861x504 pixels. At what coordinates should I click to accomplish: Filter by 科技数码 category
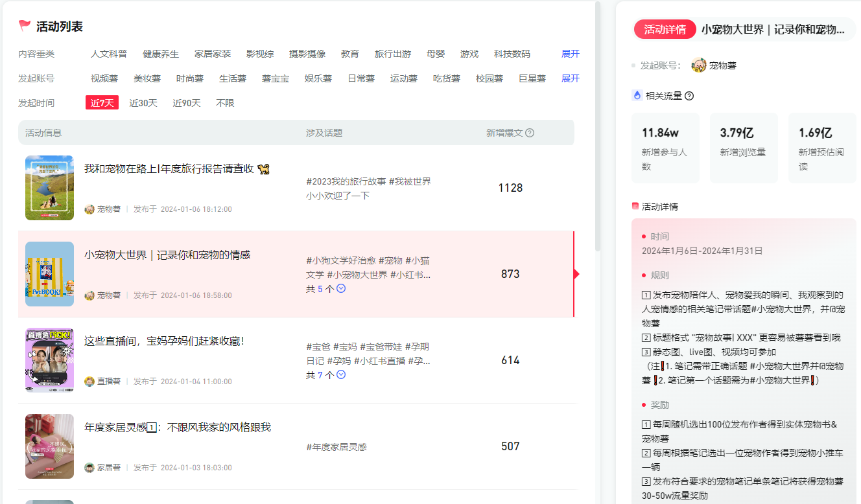click(512, 54)
